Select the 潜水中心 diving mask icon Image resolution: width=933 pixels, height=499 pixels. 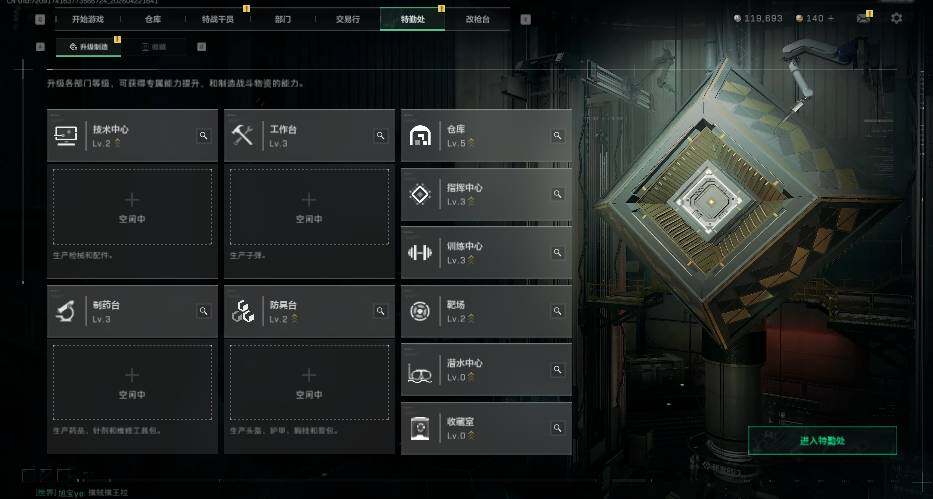(419, 372)
